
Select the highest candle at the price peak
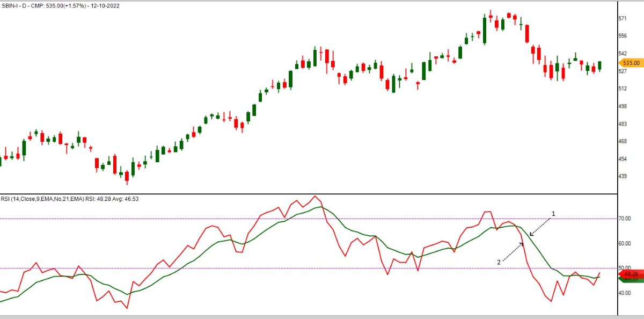pos(491,15)
